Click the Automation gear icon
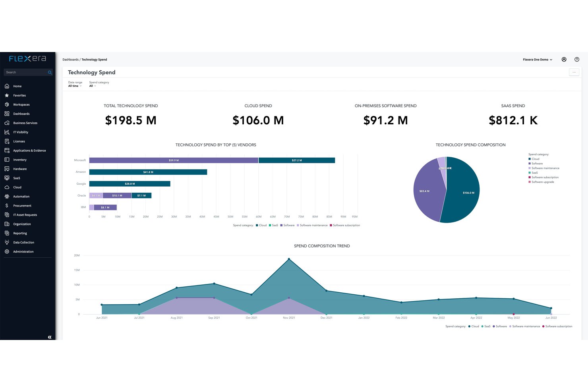Image resolution: width=588 pixels, height=392 pixels. point(7,196)
